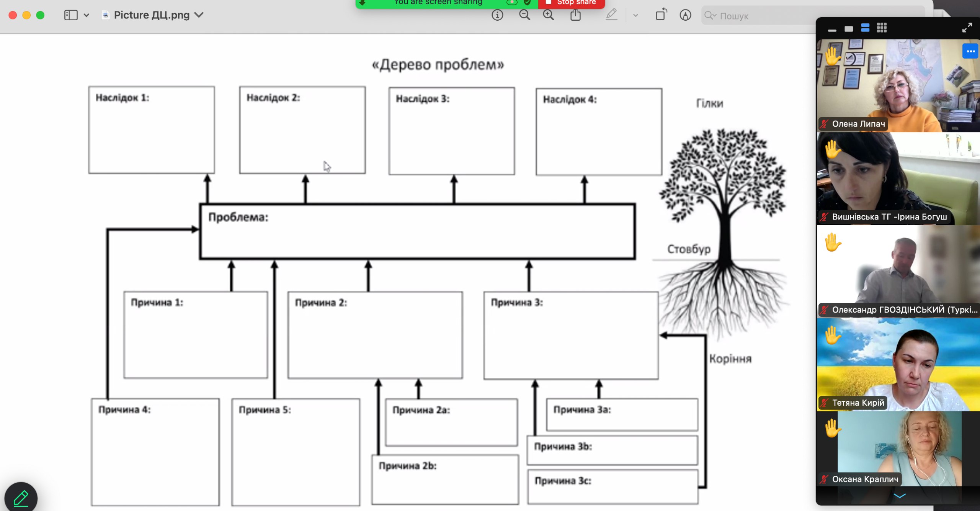This screenshot has height=511, width=980.
Task: Click the 'You are screen sharing' label
Action: 438,2
